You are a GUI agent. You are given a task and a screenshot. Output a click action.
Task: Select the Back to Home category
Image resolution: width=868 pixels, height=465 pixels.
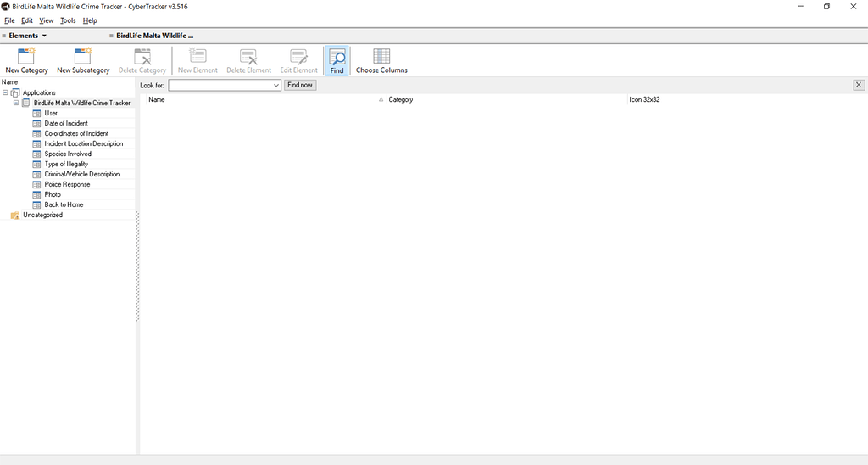64,204
